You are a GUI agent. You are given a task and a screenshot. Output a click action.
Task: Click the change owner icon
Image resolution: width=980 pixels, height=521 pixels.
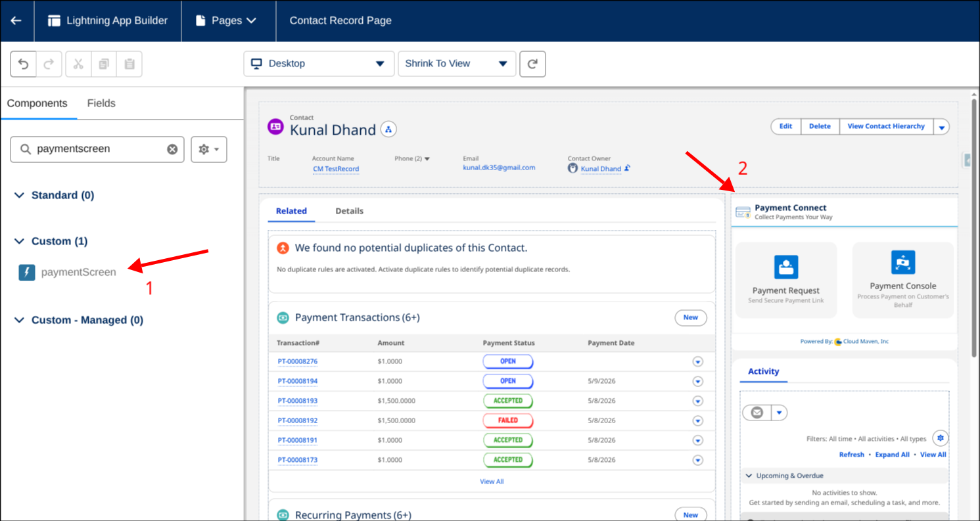pyautogui.click(x=628, y=168)
